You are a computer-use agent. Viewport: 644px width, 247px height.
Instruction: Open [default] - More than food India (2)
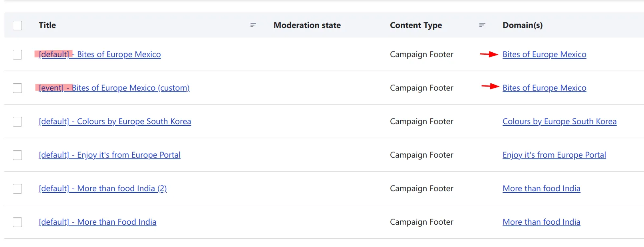[x=103, y=189]
